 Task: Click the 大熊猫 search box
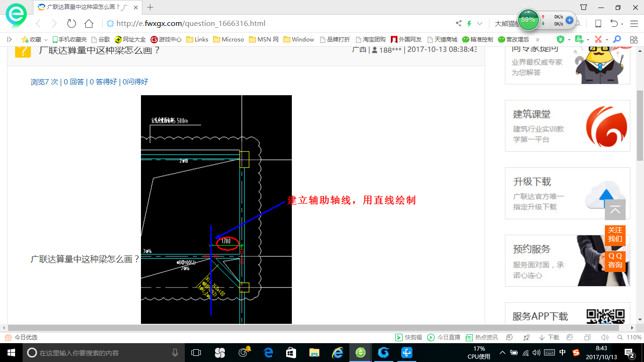click(x=506, y=24)
